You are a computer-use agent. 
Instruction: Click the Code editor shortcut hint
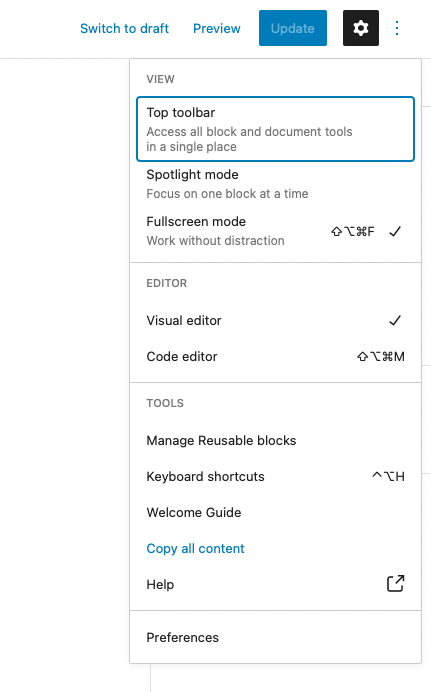click(381, 356)
